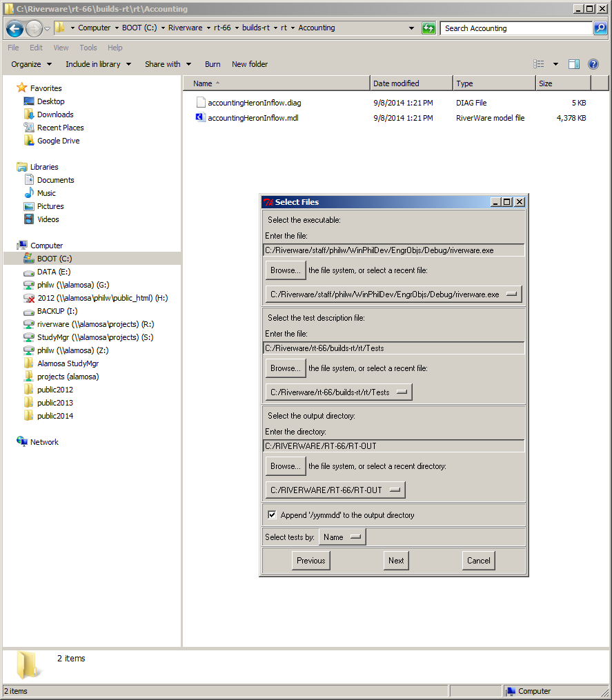Browse for the executable file
Viewport: 612px width, 700px height.
click(286, 270)
